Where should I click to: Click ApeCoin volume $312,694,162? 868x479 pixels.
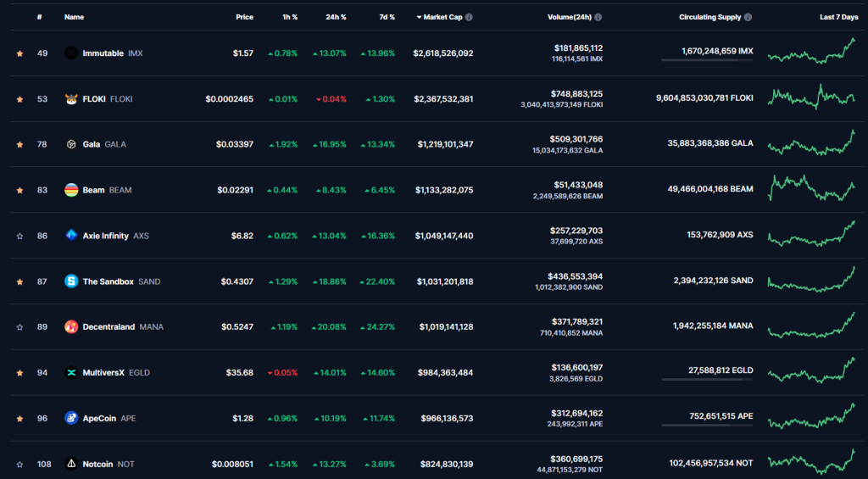pyautogui.click(x=576, y=414)
